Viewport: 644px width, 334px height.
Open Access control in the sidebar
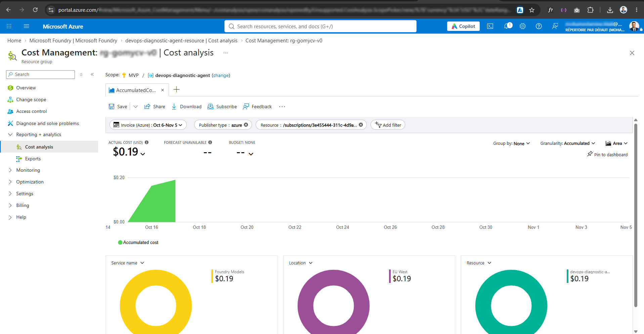point(32,111)
